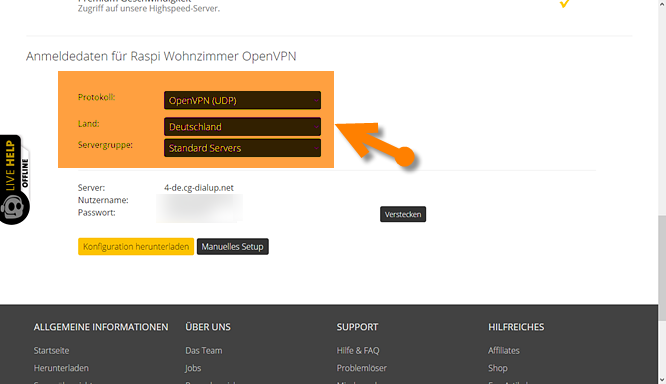
Task: Open the Manuelles Setup button
Action: (x=232, y=246)
